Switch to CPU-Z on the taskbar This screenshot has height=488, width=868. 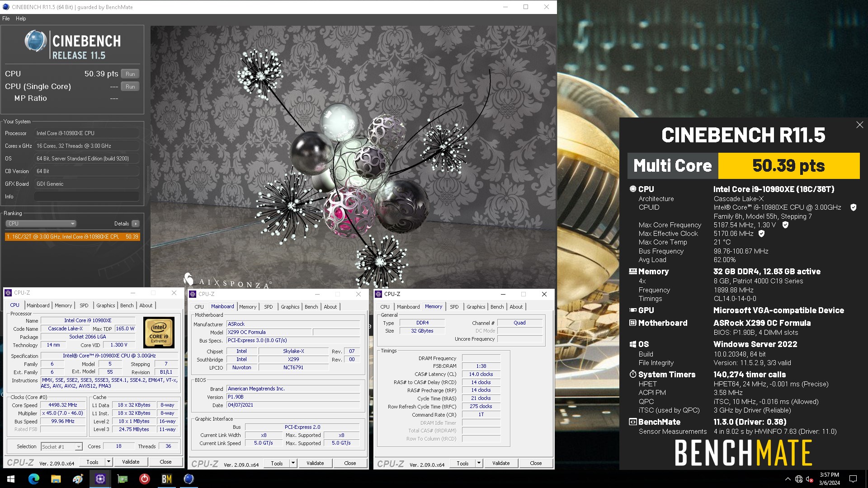coord(100,479)
